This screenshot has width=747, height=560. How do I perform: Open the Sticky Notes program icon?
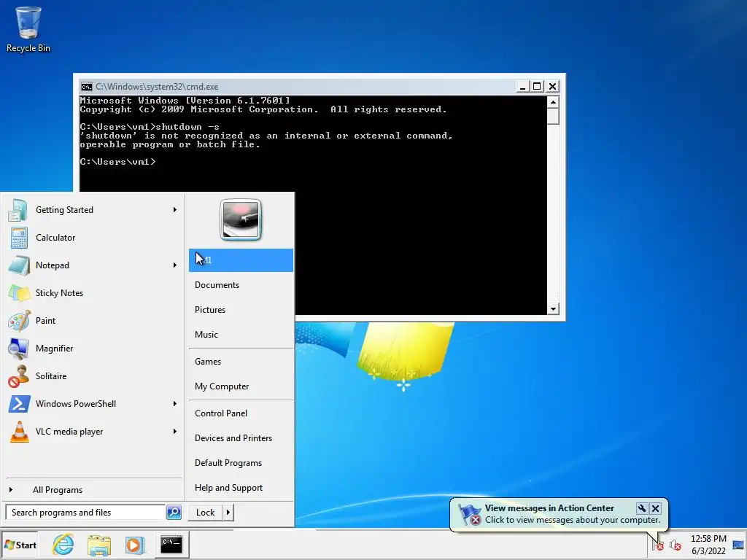19,293
